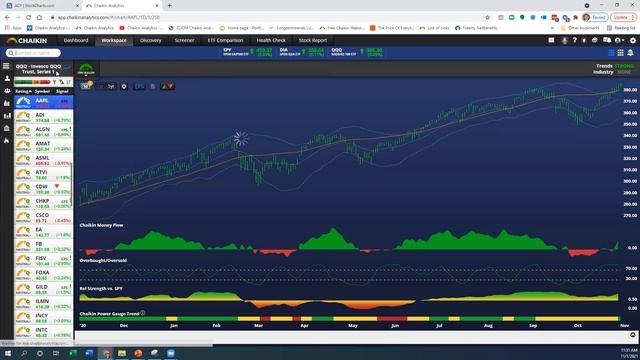Select the FB stock row

click(44, 246)
